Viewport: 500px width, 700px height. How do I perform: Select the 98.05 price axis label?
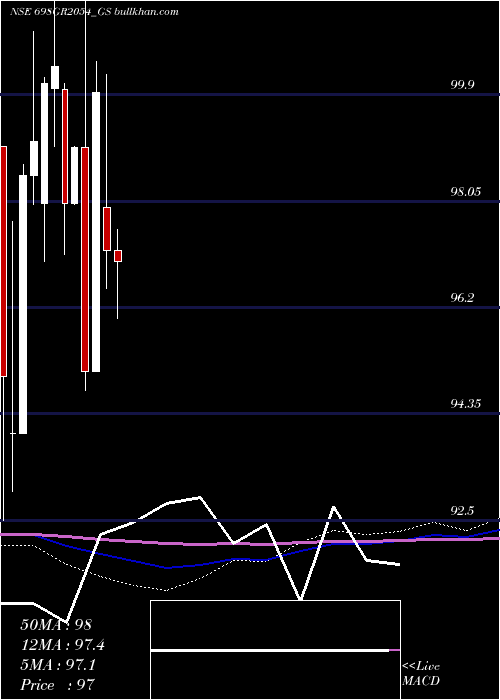coord(465,192)
